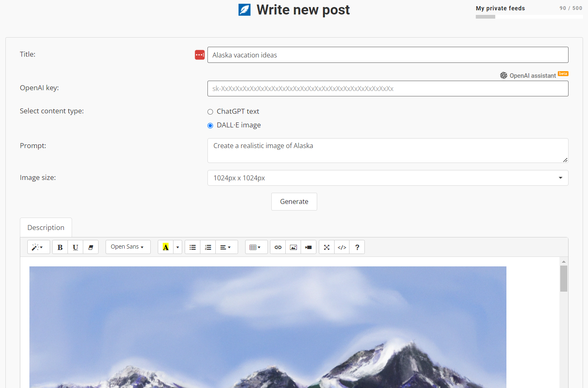Select DALL·E image content type
Screen dimensions: 588x388
(210, 125)
